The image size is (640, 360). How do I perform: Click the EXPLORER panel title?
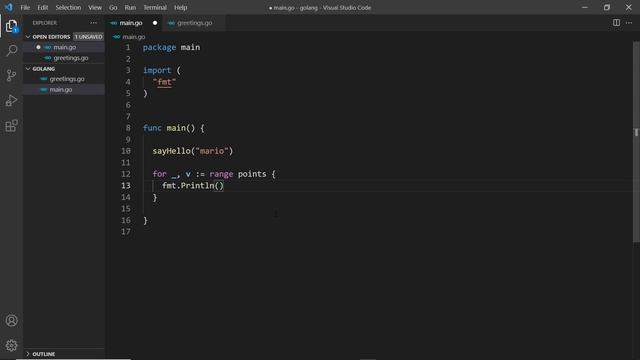point(45,23)
